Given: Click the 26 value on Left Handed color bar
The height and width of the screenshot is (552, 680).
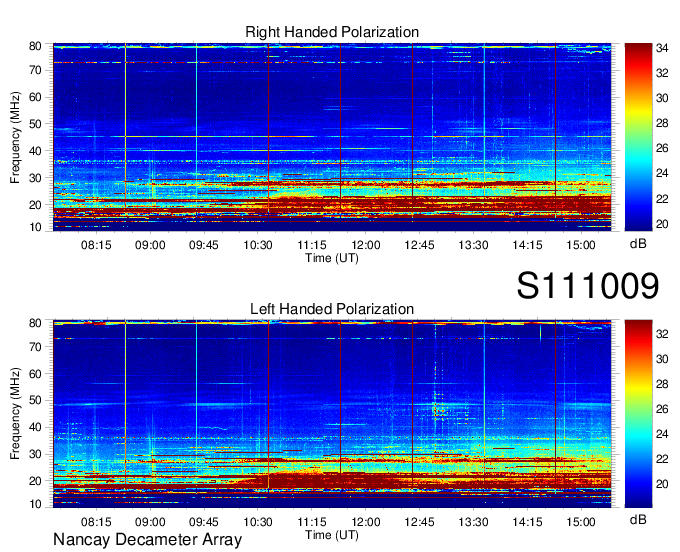Looking at the screenshot, I should point(662,409).
